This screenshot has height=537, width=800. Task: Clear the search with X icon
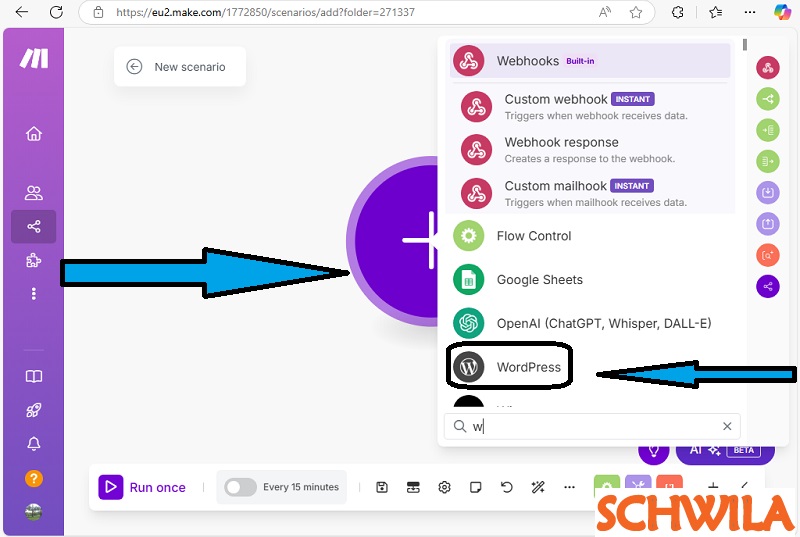click(x=727, y=426)
